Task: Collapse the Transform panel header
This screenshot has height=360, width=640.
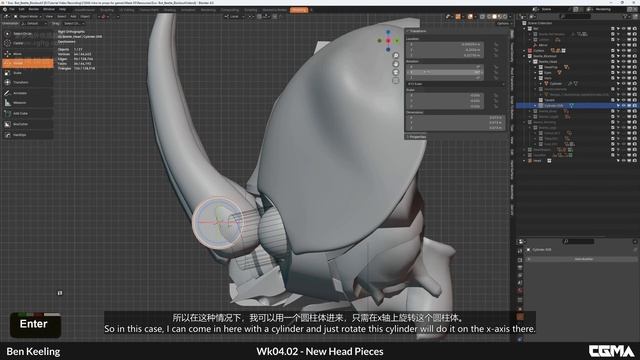Action: point(417,31)
